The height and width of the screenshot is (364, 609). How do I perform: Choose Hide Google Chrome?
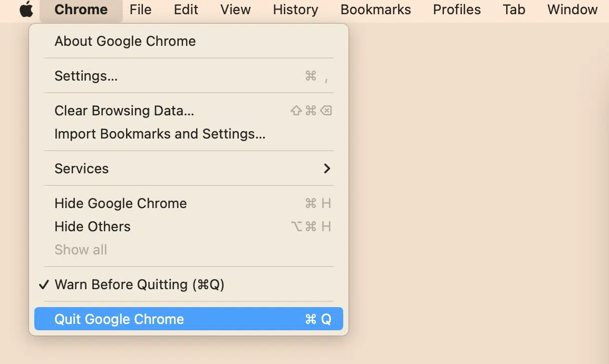click(x=121, y=203)
